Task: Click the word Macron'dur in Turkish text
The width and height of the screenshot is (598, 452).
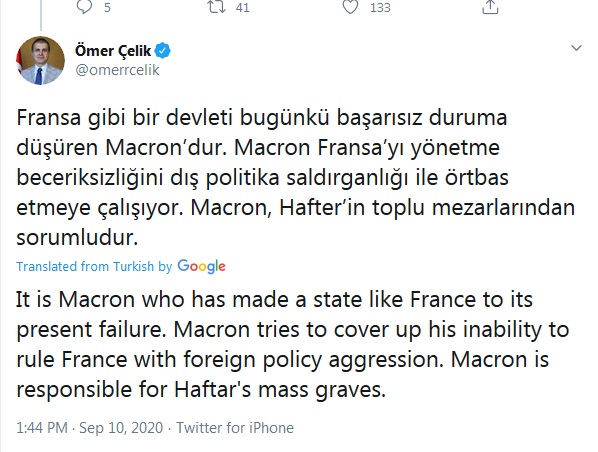Action: coord(166,148)
